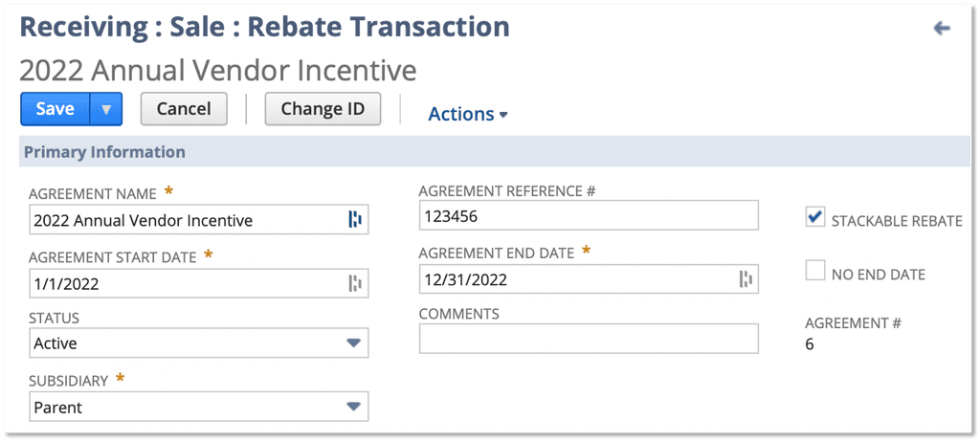
Task: Click the Change ID button
Action: pos(323,109)
